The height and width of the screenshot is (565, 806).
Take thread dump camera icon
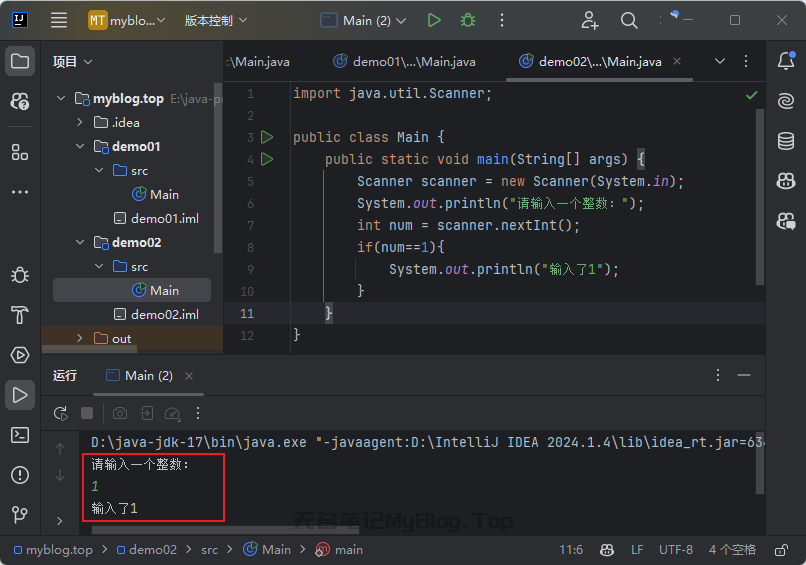[120, 413]
